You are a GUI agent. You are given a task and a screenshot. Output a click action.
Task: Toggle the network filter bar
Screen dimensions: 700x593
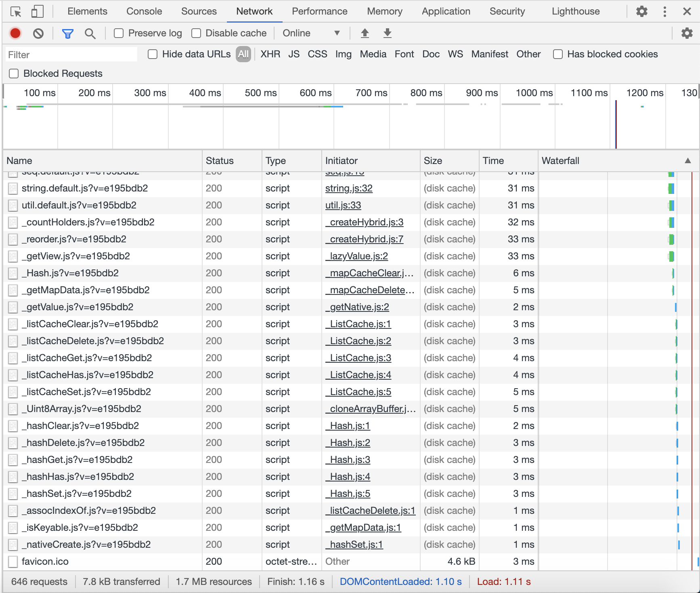[67, 33]
